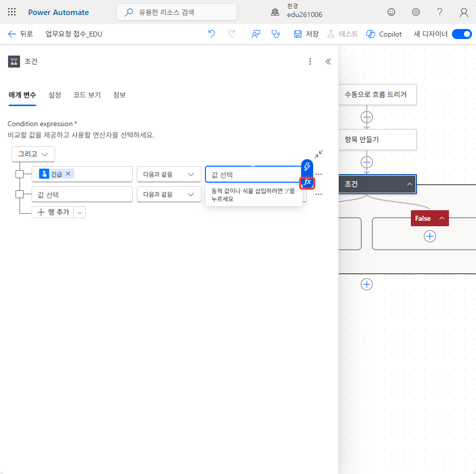
Task: Switch to the 설정 tab
Action: click(55, 95)
